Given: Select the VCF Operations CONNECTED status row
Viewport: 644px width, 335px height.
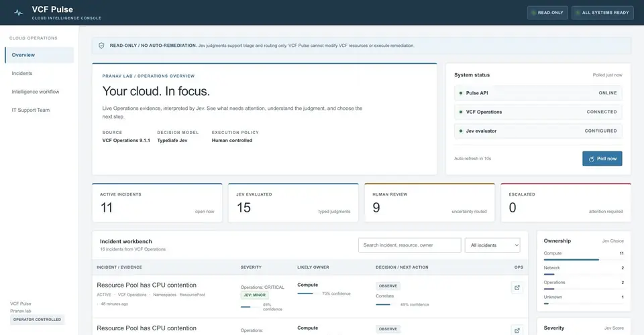Looking at the screenshot, I should [x=538, y=112].
